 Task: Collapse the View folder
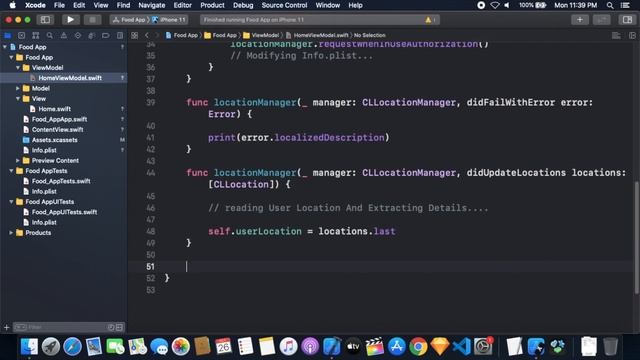[x=18, y=99]
